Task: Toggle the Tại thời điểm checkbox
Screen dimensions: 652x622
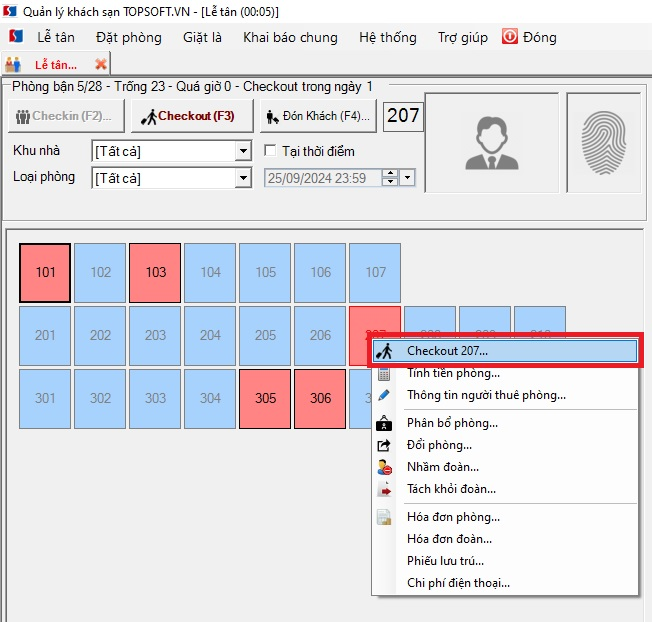Action: [270, 151]
